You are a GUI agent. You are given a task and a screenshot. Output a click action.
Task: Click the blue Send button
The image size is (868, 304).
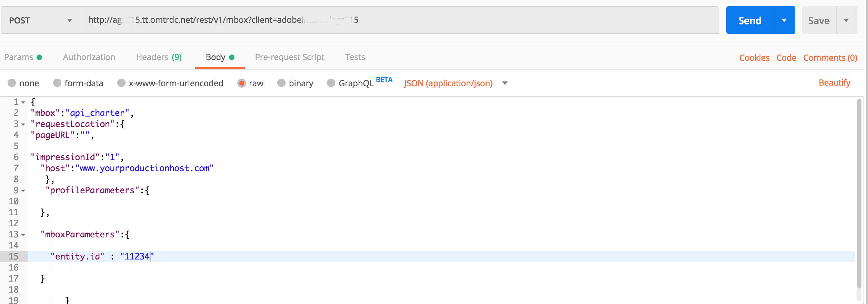click(750, 20)
